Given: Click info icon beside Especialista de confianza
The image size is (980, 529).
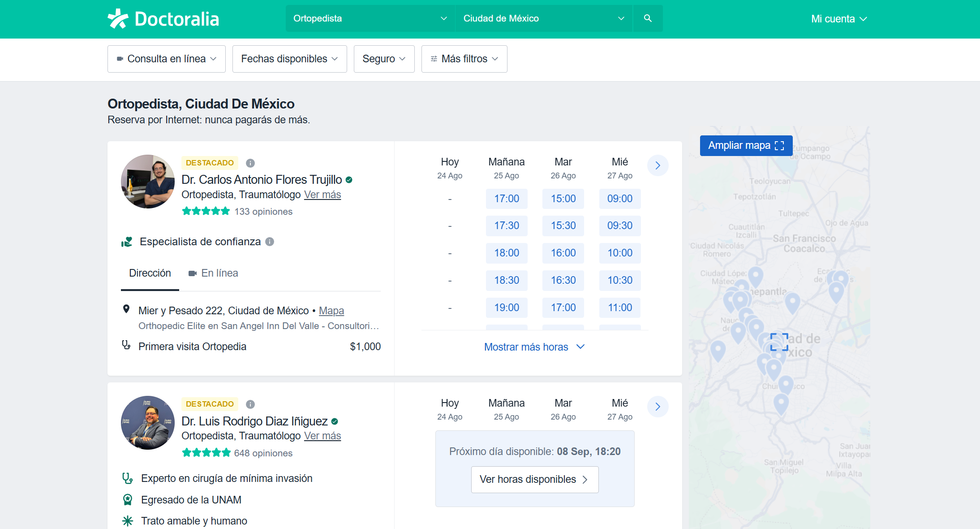Looking at the screenshot, I should pos(270,242).
